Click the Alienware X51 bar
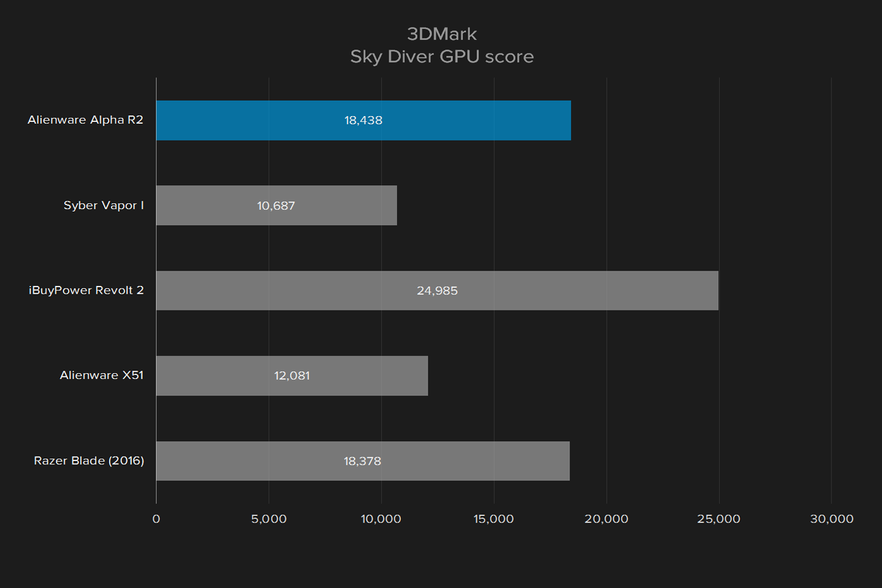This screenshot has width=882, height=588. 292,376
